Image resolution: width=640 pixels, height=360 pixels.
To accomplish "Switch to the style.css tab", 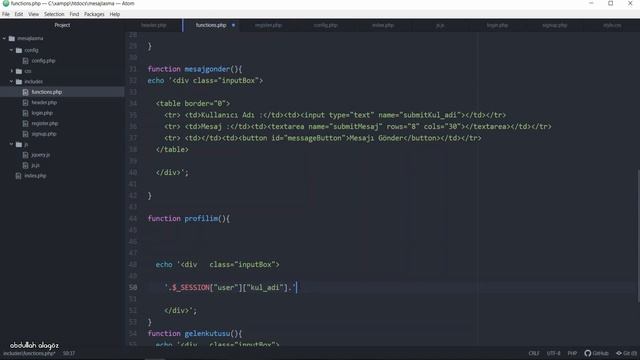I will point(612,25).
